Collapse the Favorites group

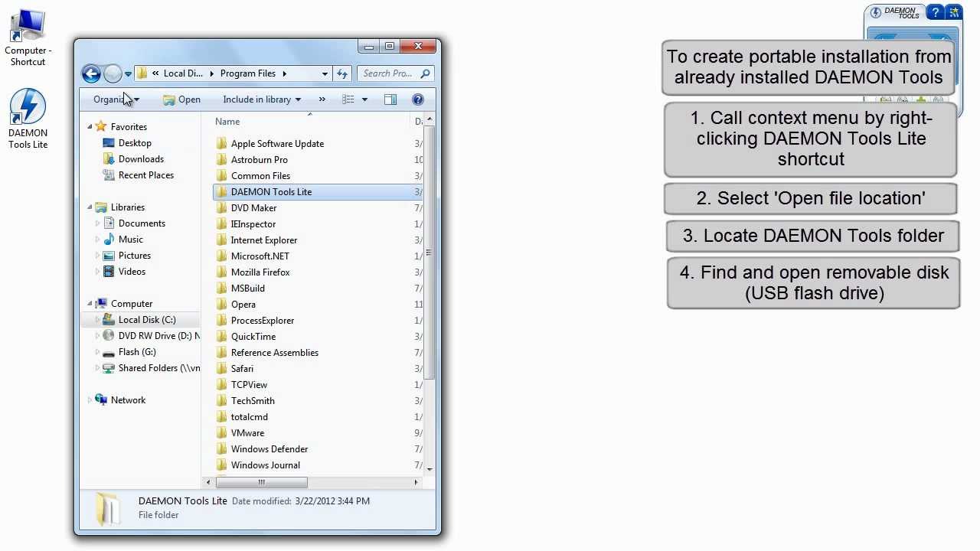pos(90,127)
